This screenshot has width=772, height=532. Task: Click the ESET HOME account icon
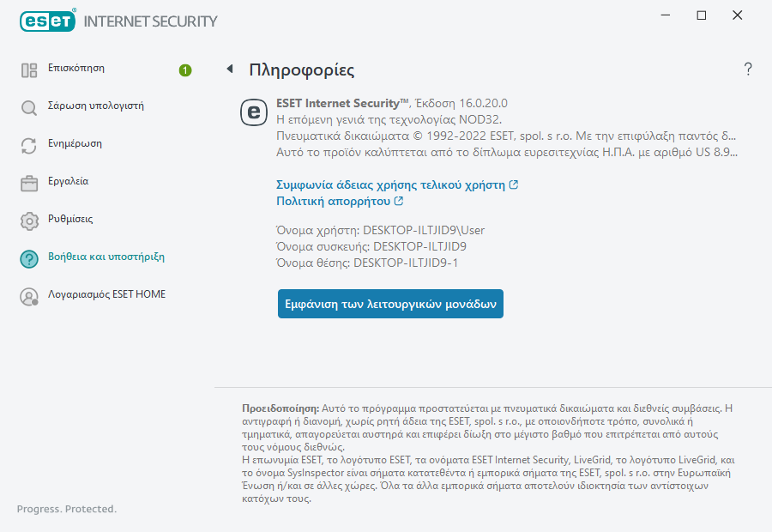pos(29,297)
